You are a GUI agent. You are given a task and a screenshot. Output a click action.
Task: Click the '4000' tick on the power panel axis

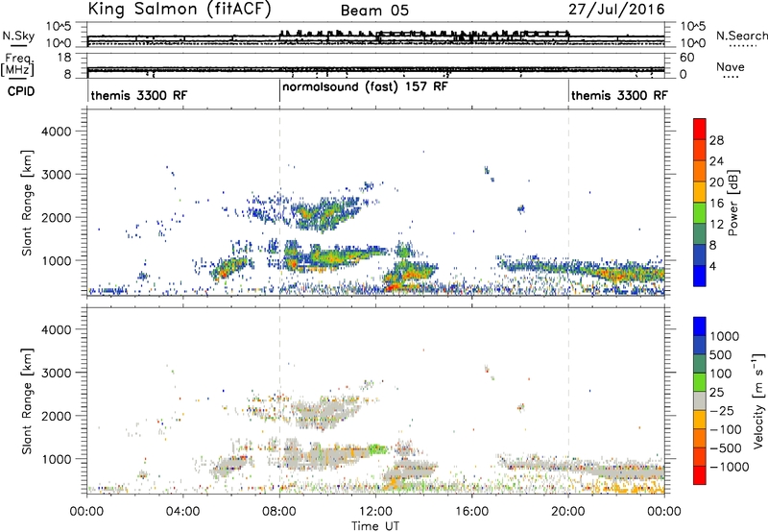point(56,132)
